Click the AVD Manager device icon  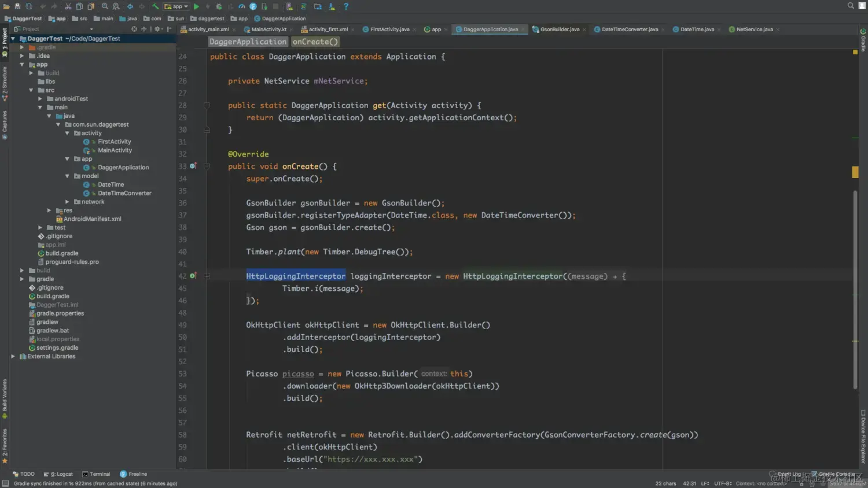[289, 6]
